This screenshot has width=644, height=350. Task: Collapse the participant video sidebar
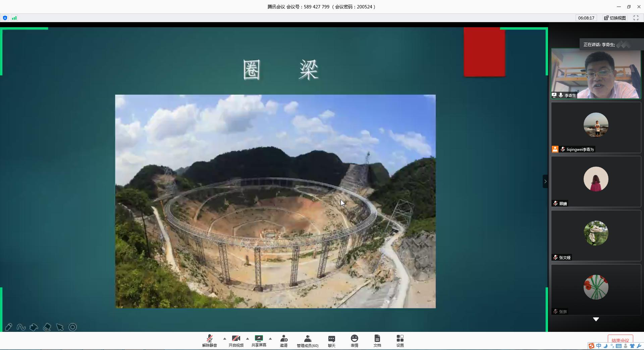545,181
